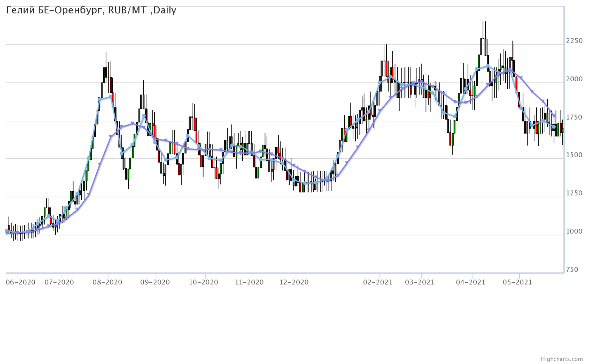
Task: Select the 07-2020 x-axis label
Action: point(59,282)
